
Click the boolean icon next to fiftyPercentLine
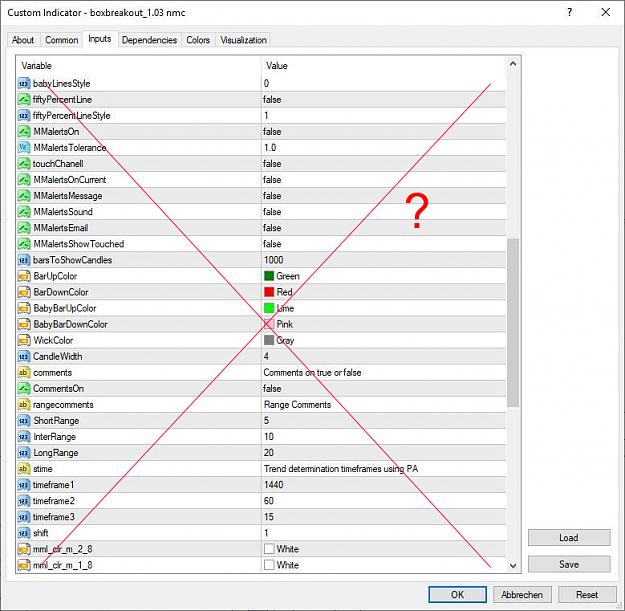(x=24, y=100)
